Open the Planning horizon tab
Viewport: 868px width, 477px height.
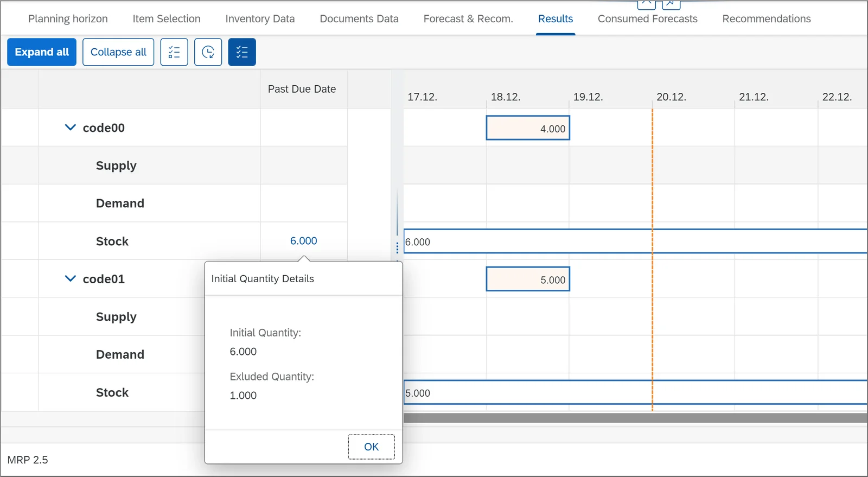68,18
